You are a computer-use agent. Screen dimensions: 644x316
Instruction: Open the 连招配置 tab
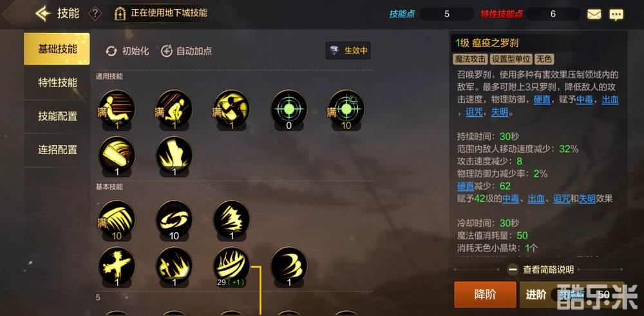pyautogui.click(x=57, y=150)
